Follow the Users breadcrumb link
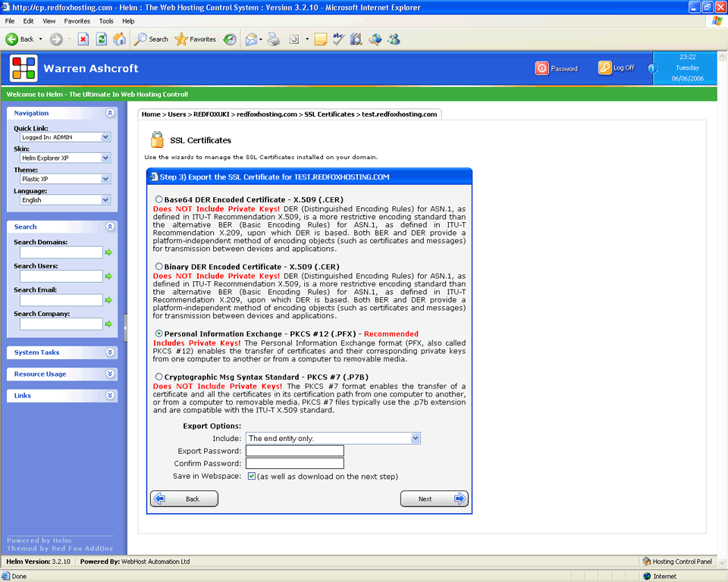 pos(177,114)
